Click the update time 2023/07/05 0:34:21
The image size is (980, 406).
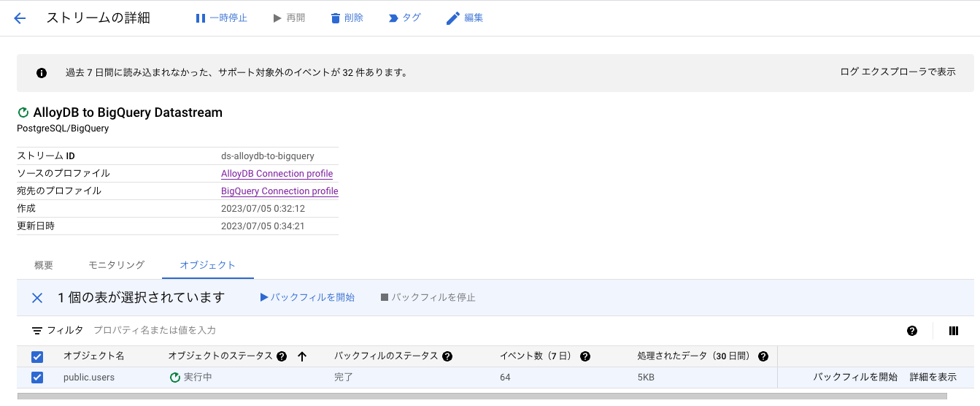pos(263,226)
